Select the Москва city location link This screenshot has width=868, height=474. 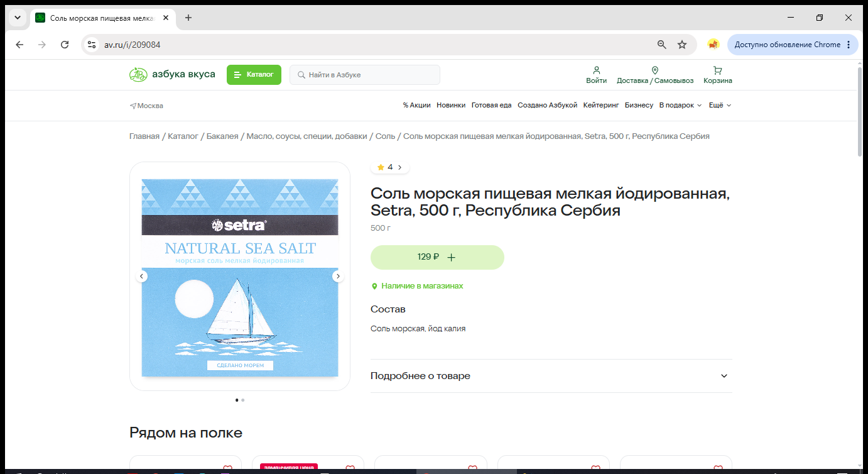click(x=146, y=106)
